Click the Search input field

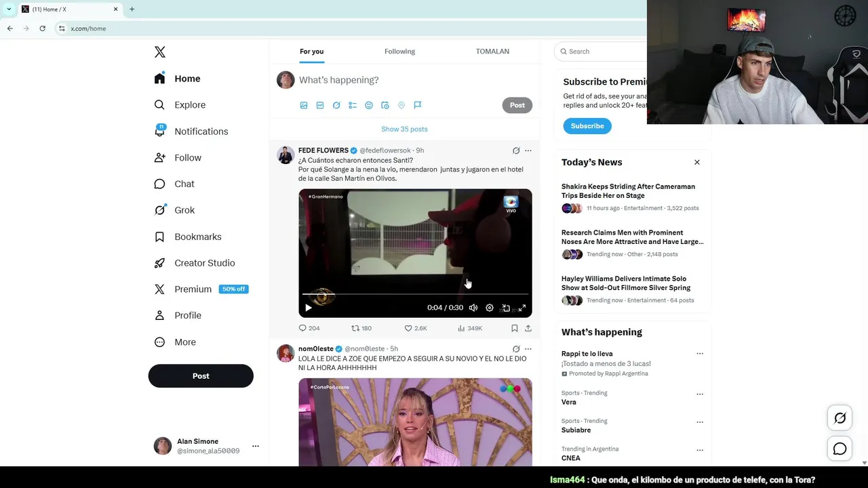click(601, 52)
